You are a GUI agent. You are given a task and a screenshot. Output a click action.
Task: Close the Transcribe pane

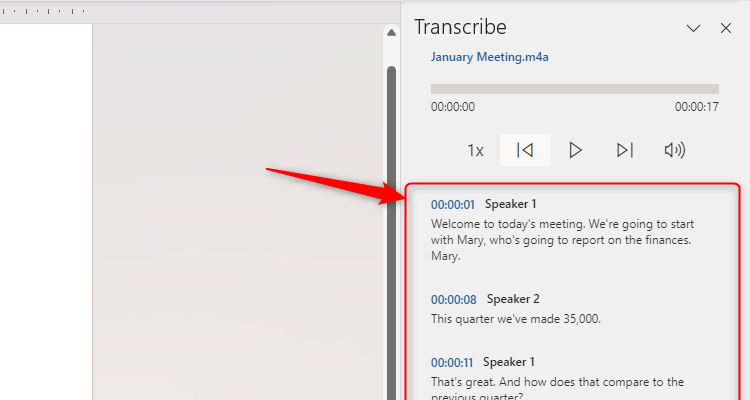726,28
